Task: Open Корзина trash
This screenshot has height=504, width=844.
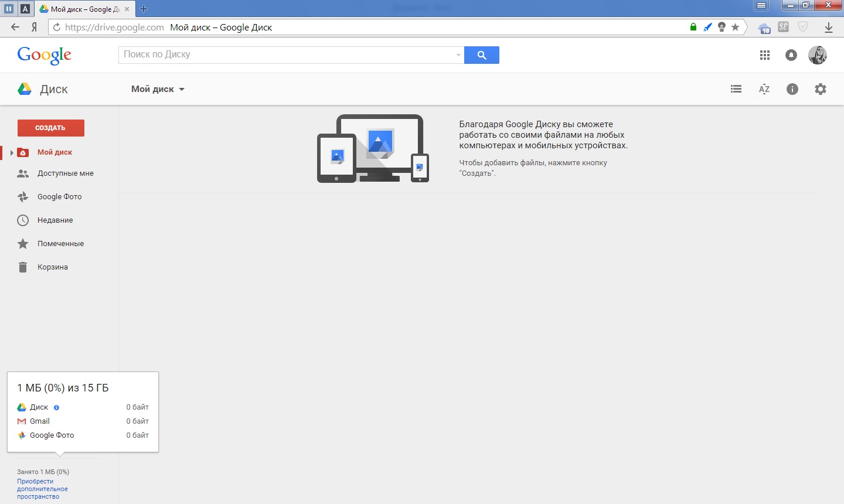Action: pos(53,267)
